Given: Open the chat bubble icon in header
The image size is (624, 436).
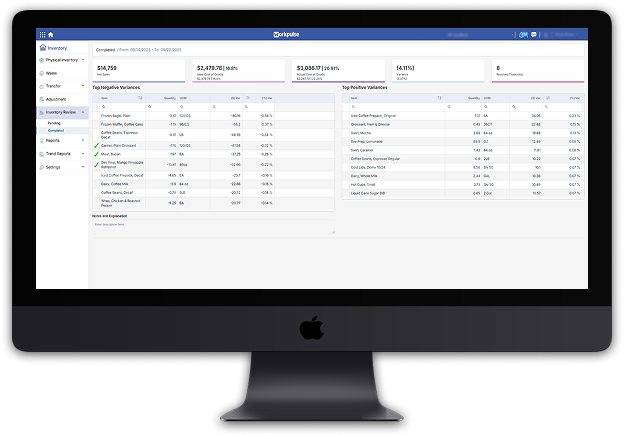Looking at the screenshot, I should (534, 35).
